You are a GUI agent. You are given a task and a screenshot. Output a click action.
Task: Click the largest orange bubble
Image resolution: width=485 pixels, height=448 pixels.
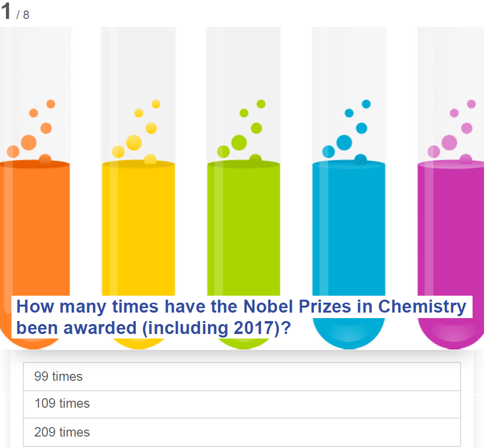(x=29, y=142)
